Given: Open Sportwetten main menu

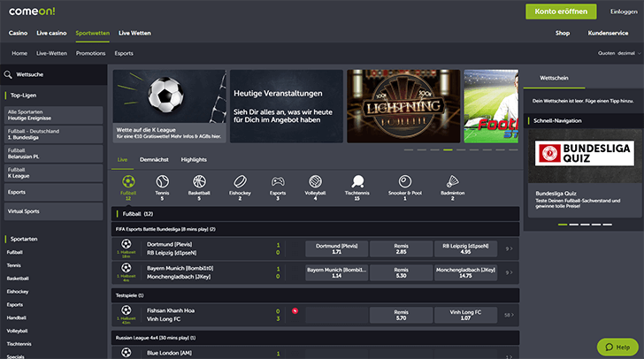Looking at the screenshot, I should click(92, 33).
